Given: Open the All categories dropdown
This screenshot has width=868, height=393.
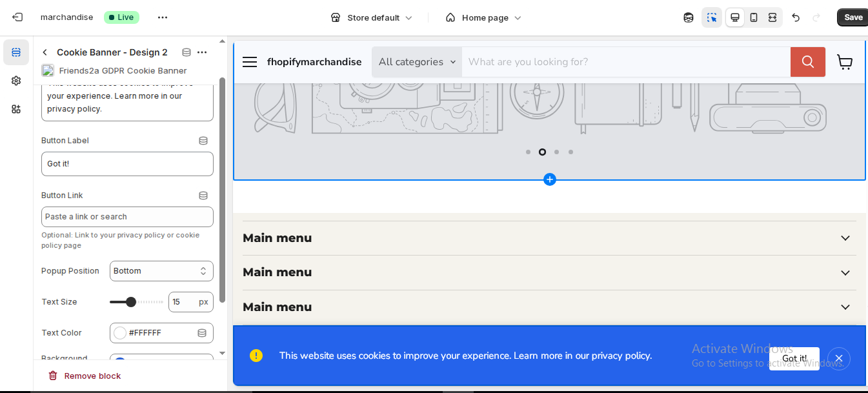Looking at the screenshot, I should [417, 62].
